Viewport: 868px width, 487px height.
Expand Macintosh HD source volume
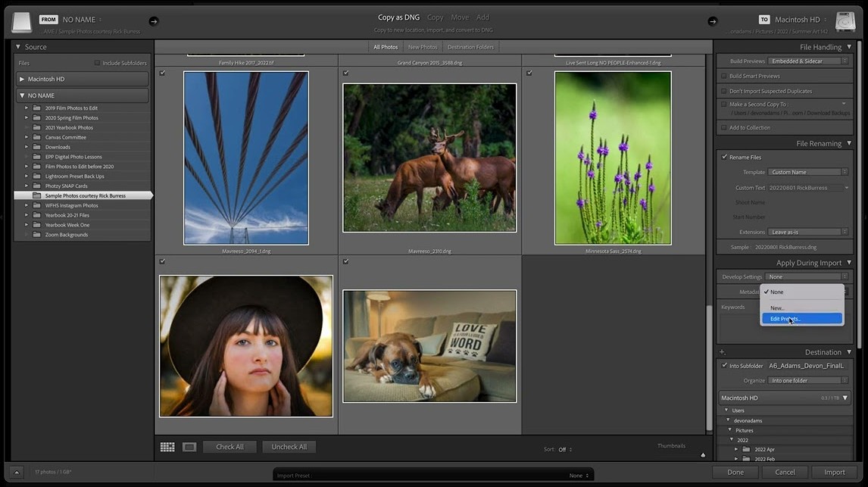[x=22, y=79]
